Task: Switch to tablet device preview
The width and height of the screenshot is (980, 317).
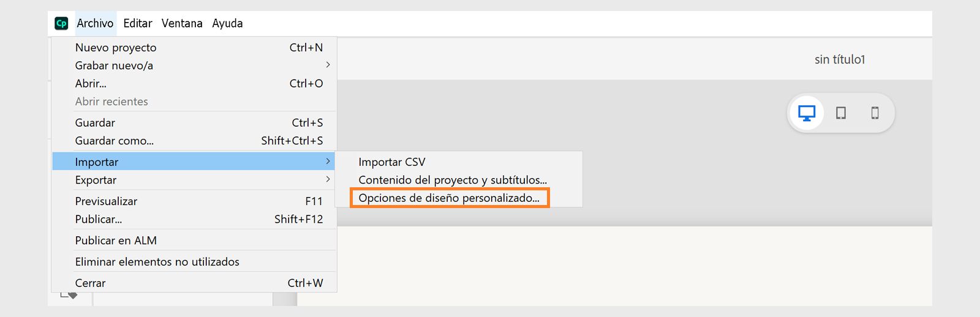Action: click(841, 113)
